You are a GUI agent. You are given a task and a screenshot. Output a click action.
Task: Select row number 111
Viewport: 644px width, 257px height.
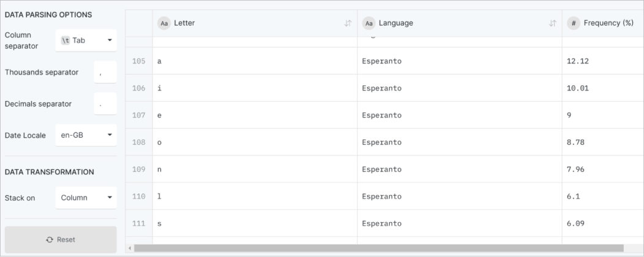pos(139,223)
